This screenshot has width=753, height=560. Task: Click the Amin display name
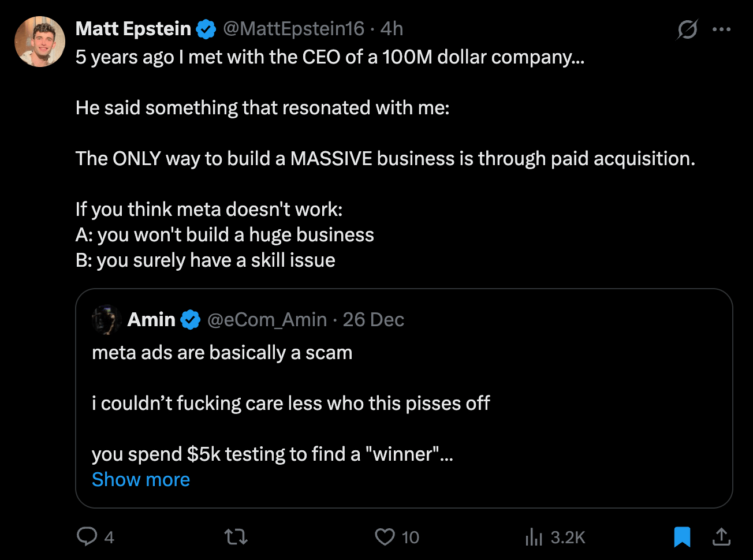(x=151, y=320)
